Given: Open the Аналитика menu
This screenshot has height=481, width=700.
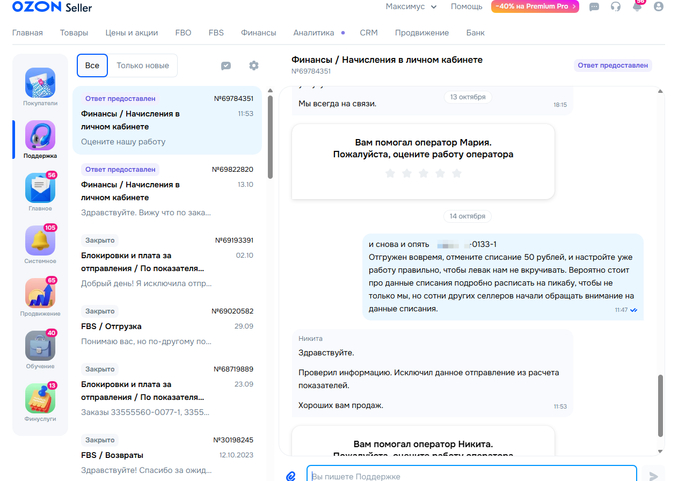Looking at the screenshot, I should [x=314, y=33].
